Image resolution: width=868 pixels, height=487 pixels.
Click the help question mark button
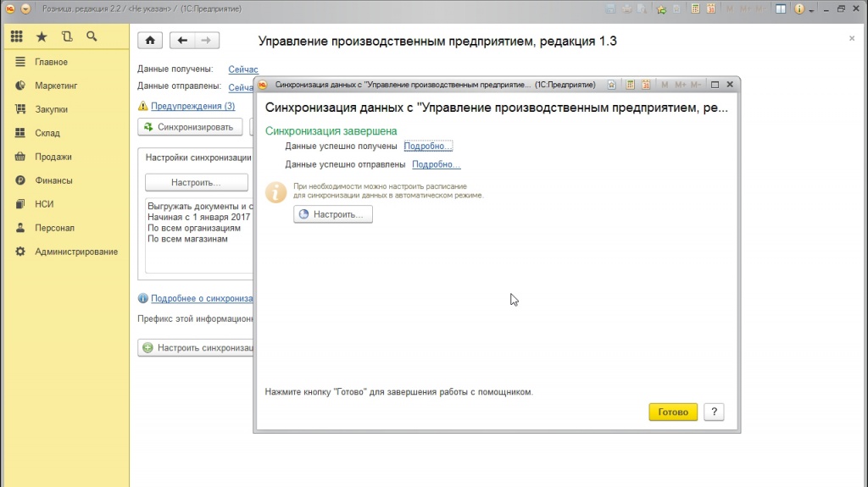coord(714,412)
